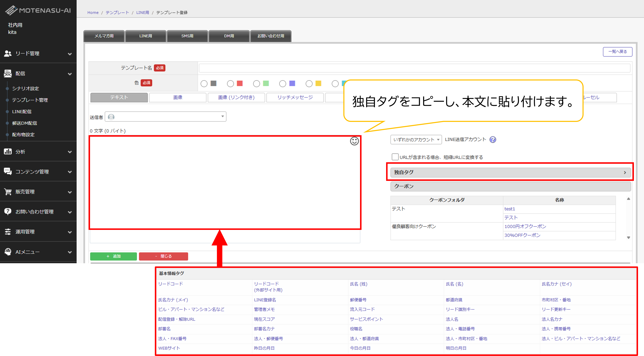644x356 pixels.
Task: Click the テンプレート名 input field
Action: tap(414, 68)
